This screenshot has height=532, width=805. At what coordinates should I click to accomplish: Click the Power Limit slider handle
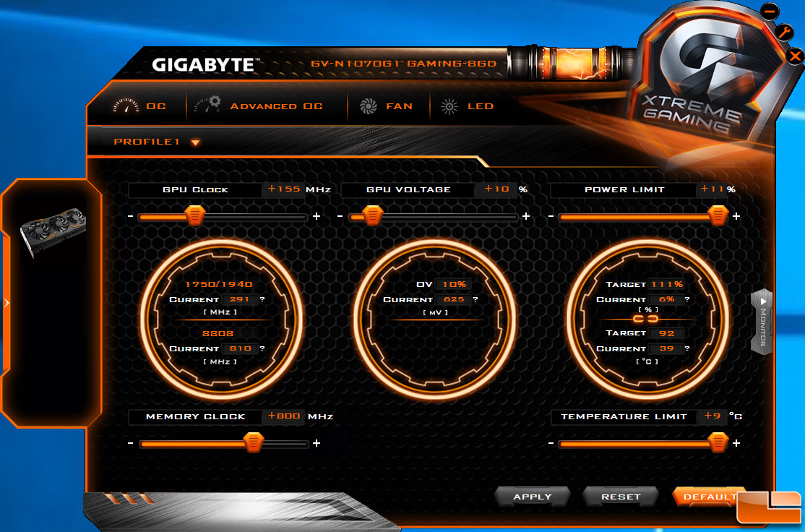coord(718,216)
